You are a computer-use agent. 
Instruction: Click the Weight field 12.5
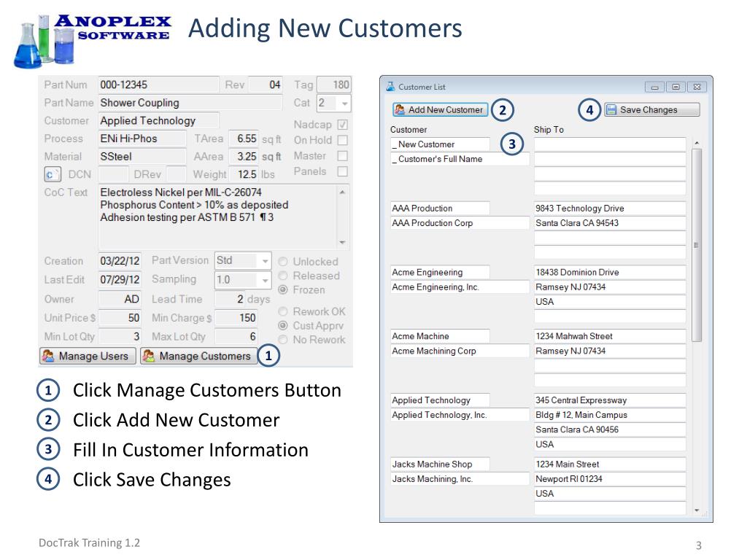(x=244, y=174)
